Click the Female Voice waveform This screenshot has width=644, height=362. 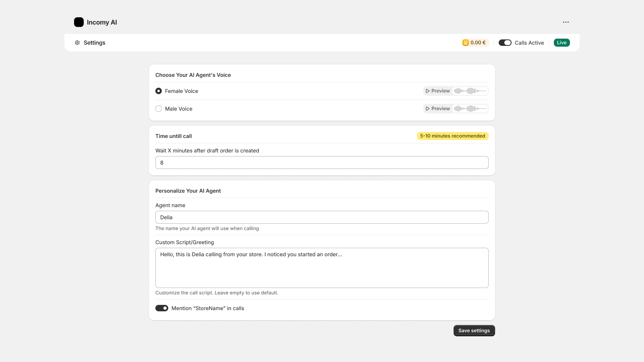click(470, 91)
